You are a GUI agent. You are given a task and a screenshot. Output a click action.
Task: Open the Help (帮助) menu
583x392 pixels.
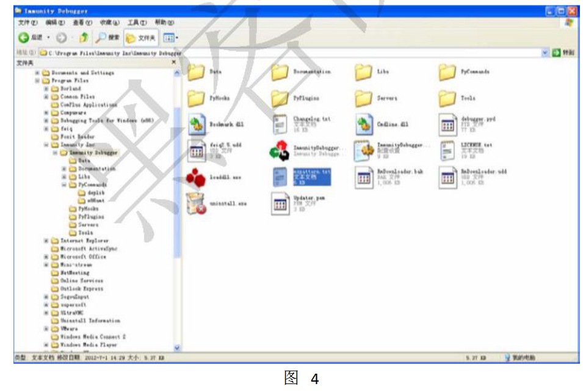tap(164, 23)
